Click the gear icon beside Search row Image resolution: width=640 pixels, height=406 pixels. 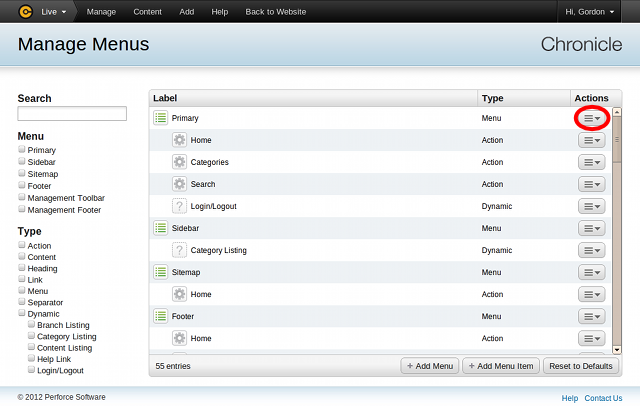tap(179, 184)
